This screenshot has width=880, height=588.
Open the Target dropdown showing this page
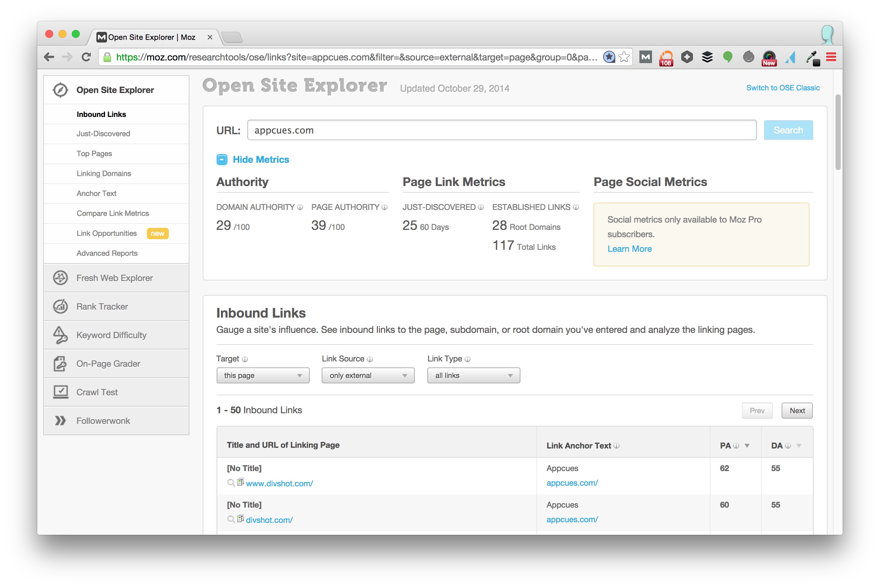point(263,375)
